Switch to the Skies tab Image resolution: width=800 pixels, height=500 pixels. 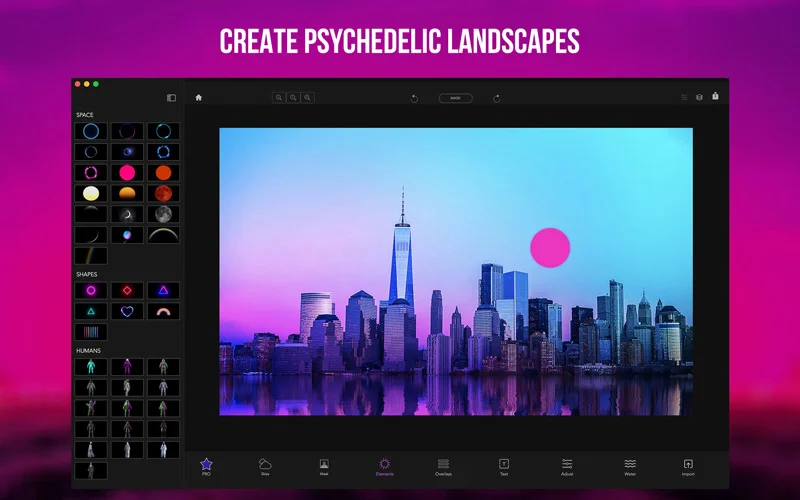pos(265,466)
